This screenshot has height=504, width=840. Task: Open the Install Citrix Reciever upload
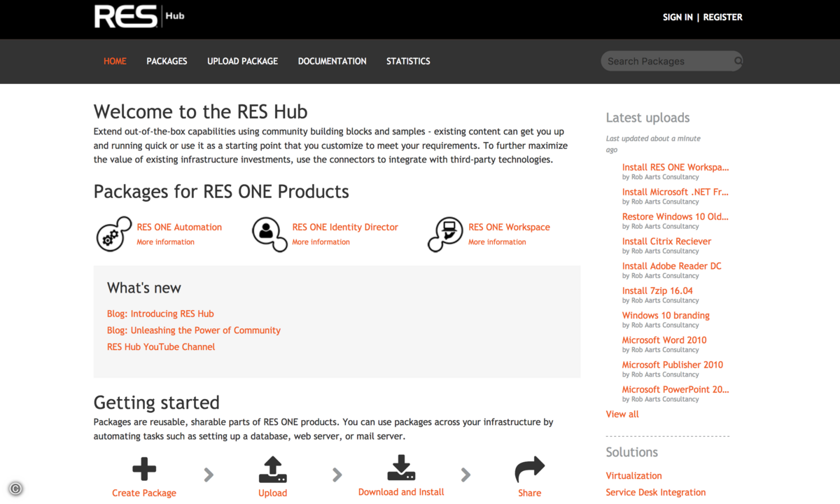666,241
